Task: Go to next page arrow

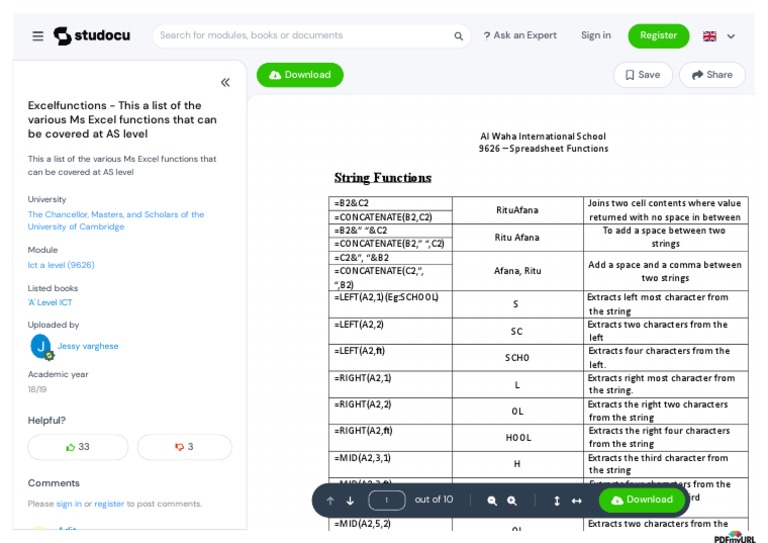Action: (x=350, y=500)
